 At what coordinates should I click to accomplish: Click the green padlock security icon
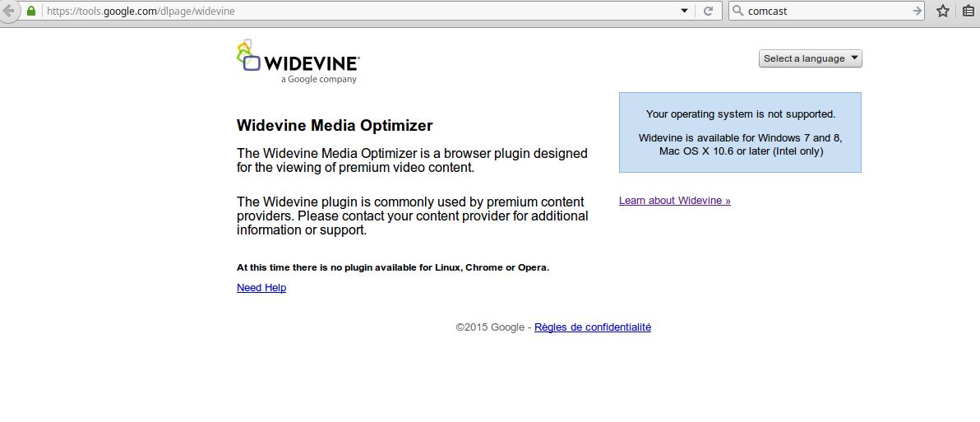(x=31, y=11)
